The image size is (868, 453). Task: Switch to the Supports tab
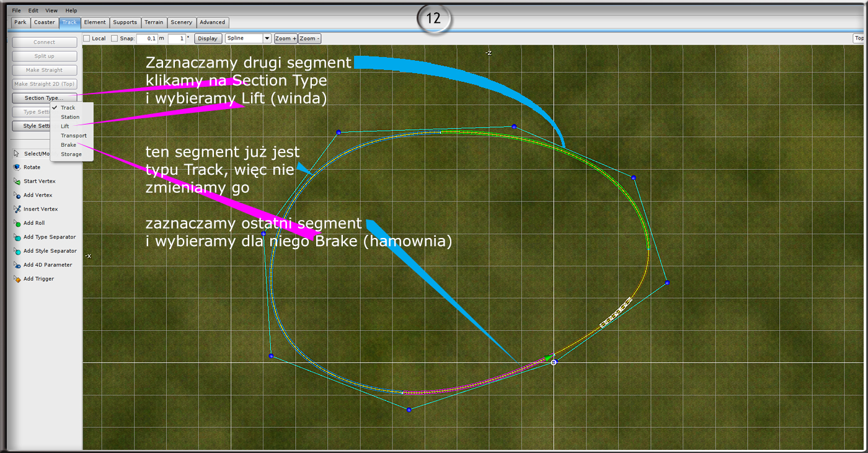(125, 22)
